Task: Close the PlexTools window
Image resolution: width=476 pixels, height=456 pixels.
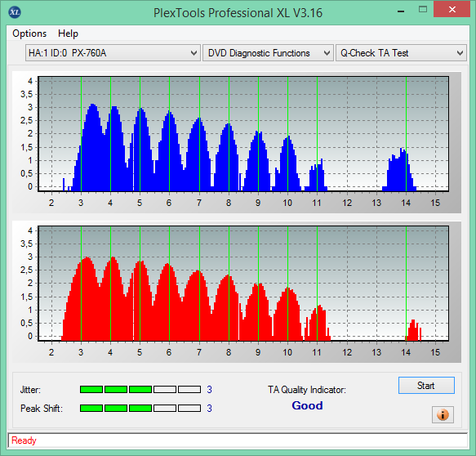Action: 452,10
